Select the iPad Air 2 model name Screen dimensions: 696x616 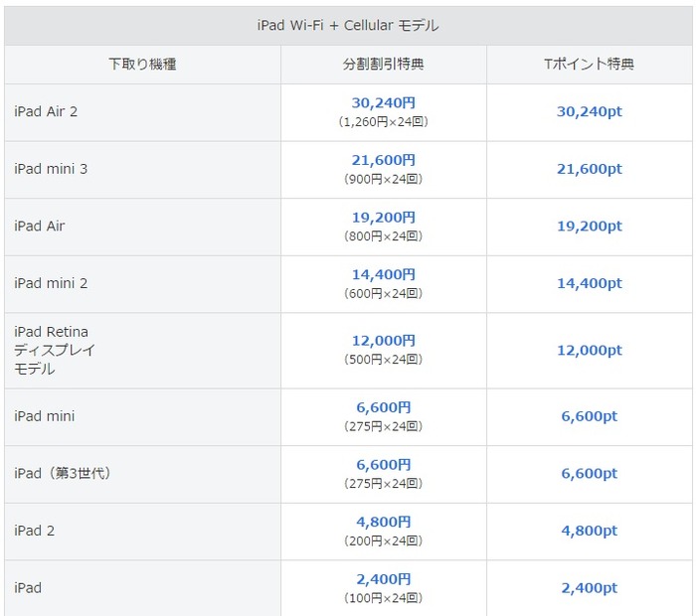click(x=46, y=111)
